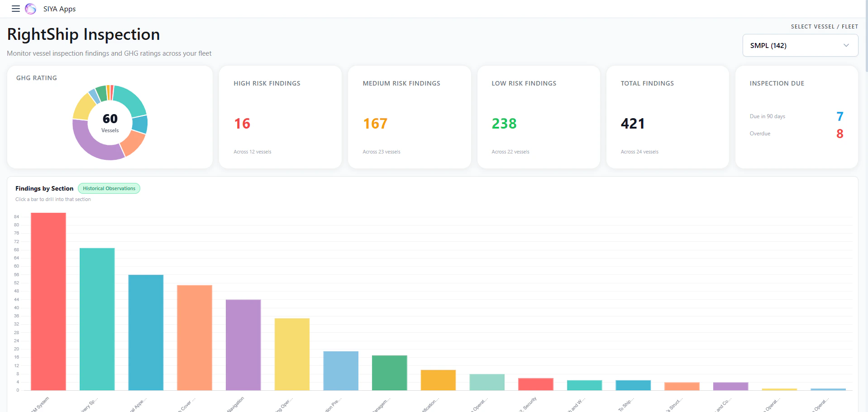This screenshot has width=868, height=412.
Task: Click the Overdue inspections value 8
Action: 840,134
